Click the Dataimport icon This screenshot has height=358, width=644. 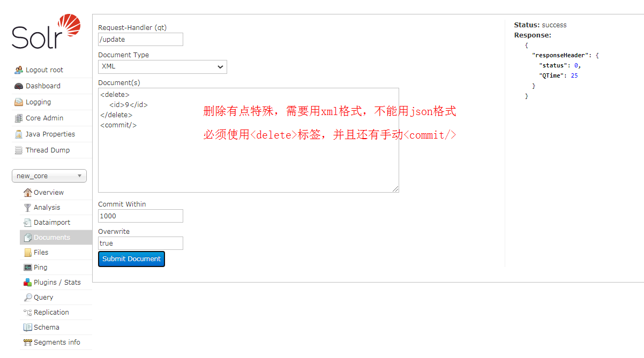(x=28, y=223)
